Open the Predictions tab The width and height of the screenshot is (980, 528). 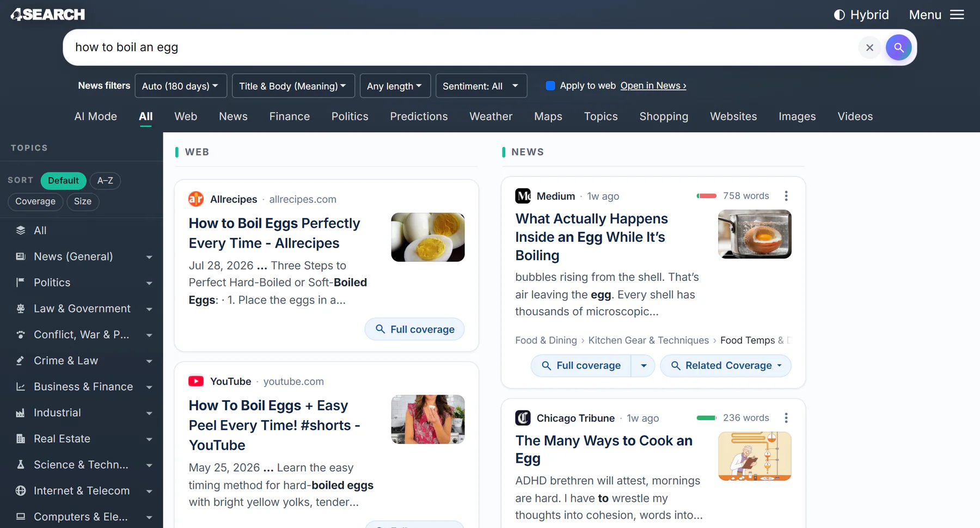pos(419,116)
